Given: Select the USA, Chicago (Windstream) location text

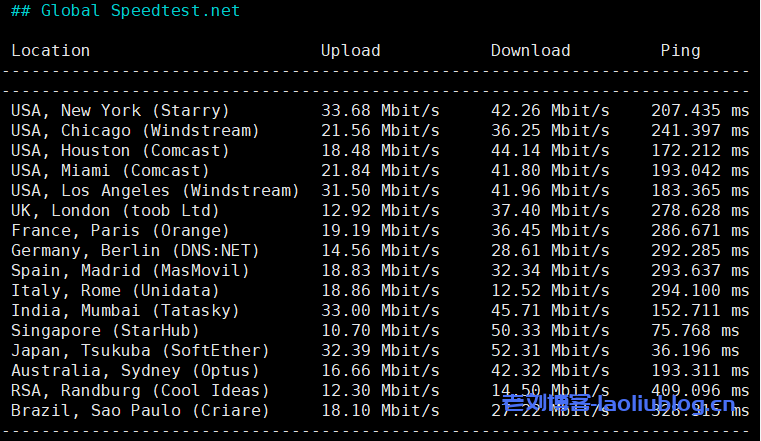Looking at the screenshot, I should point(135,131).
